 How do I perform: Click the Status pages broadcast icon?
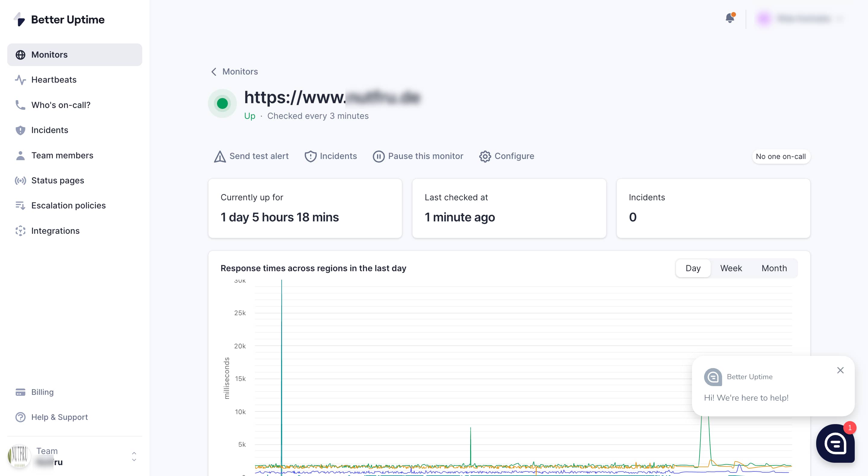[20, 180]
